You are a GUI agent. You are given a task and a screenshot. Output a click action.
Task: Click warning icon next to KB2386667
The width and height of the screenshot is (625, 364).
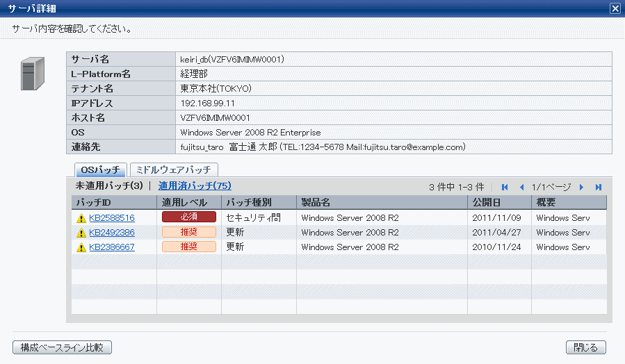pyautogui.click(x=81, y=248)
